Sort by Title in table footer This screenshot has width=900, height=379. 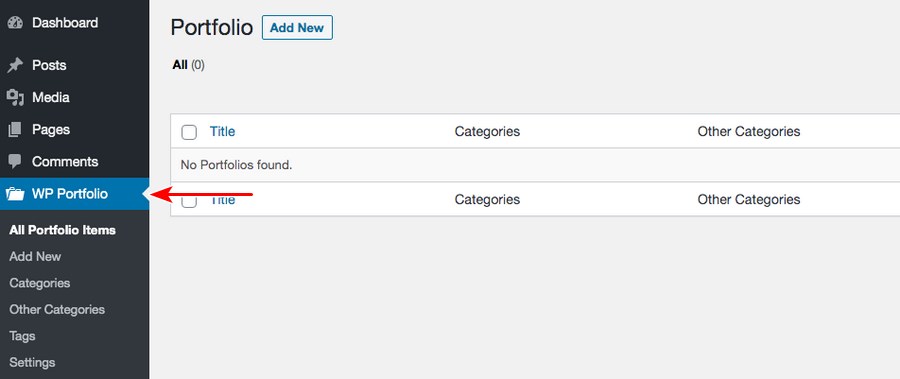point(222,200)
